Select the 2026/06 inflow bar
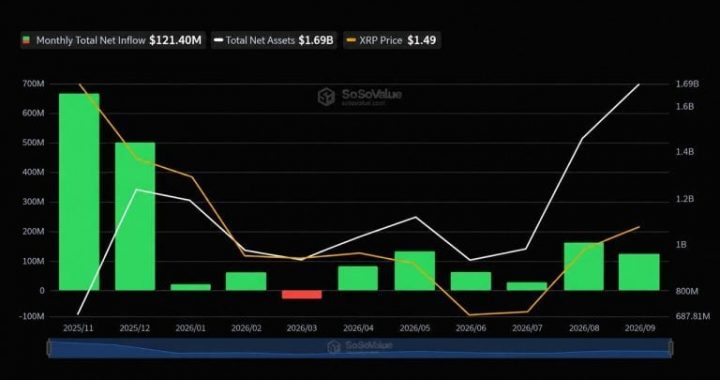Screen dimensions: 720x380 pos(471,281)
